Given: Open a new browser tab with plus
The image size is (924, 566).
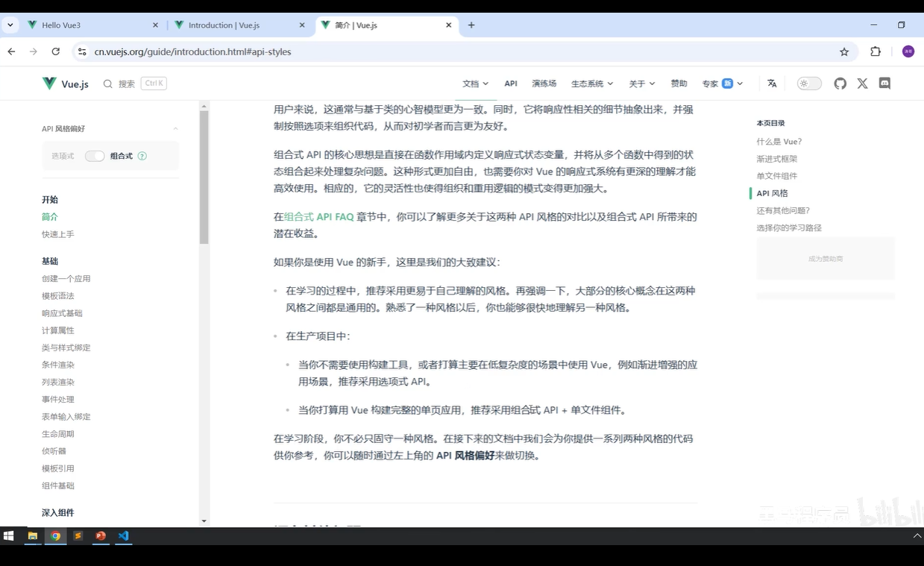Looking at the screenshot, I should (471, 25).
